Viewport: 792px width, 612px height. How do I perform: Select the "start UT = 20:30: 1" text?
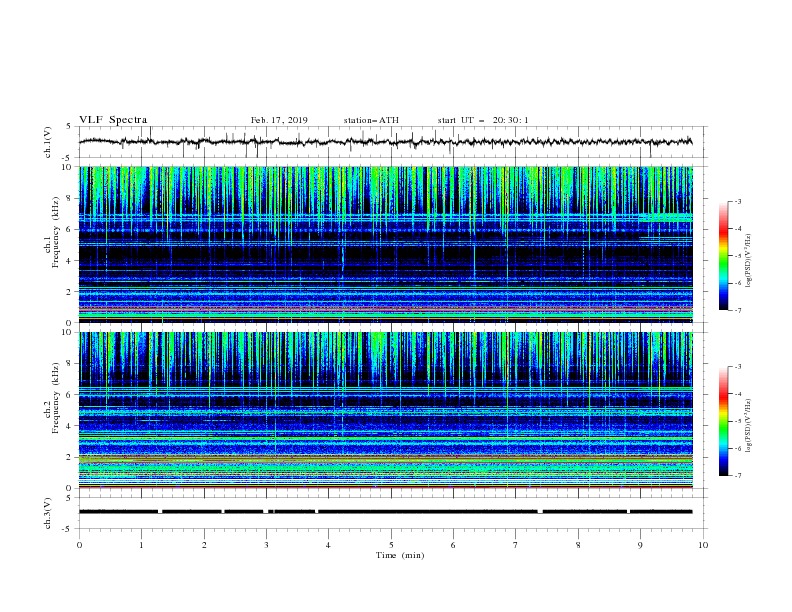(x=483, y=120)
